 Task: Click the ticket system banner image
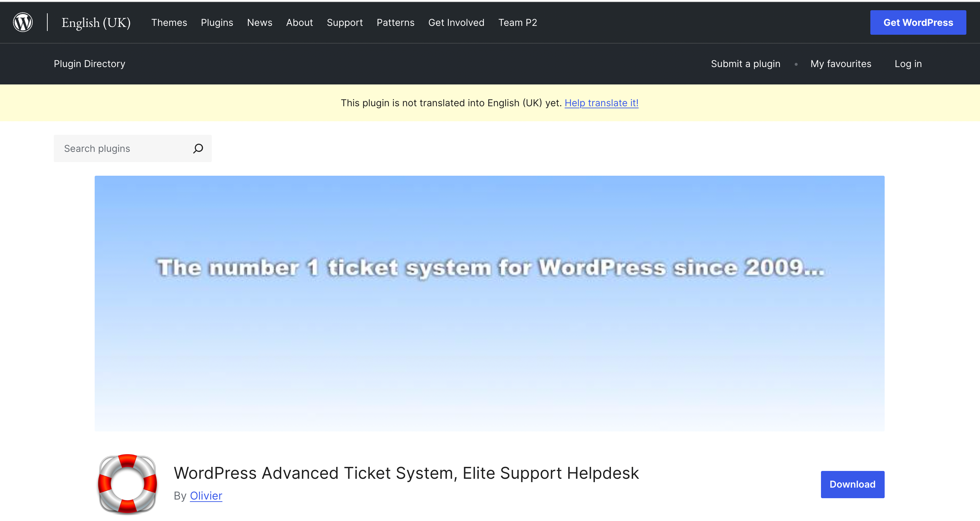(x=489, y=303)
